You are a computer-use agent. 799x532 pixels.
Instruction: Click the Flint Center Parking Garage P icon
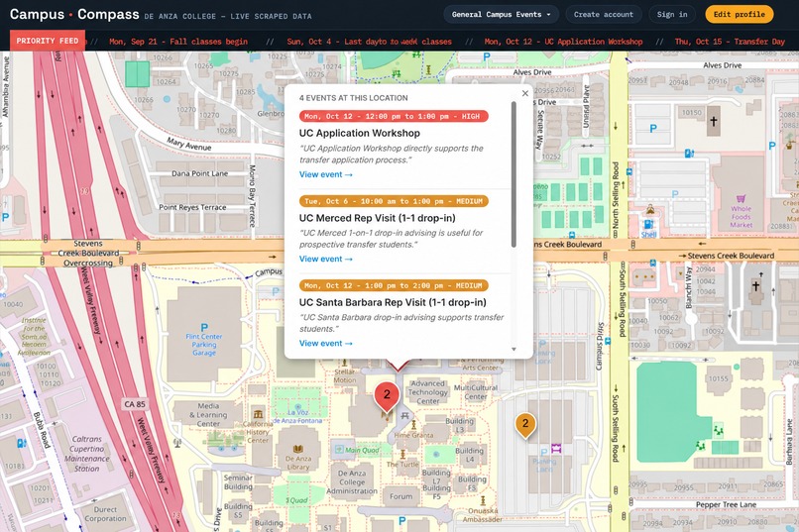pos(204,327)
